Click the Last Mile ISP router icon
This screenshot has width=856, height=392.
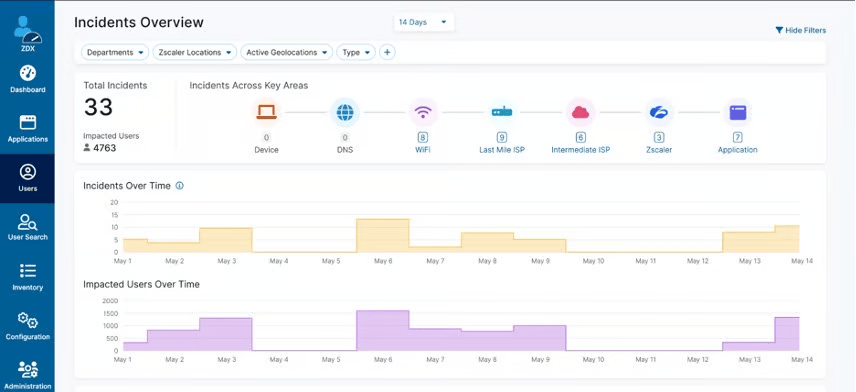coord(502,112)
